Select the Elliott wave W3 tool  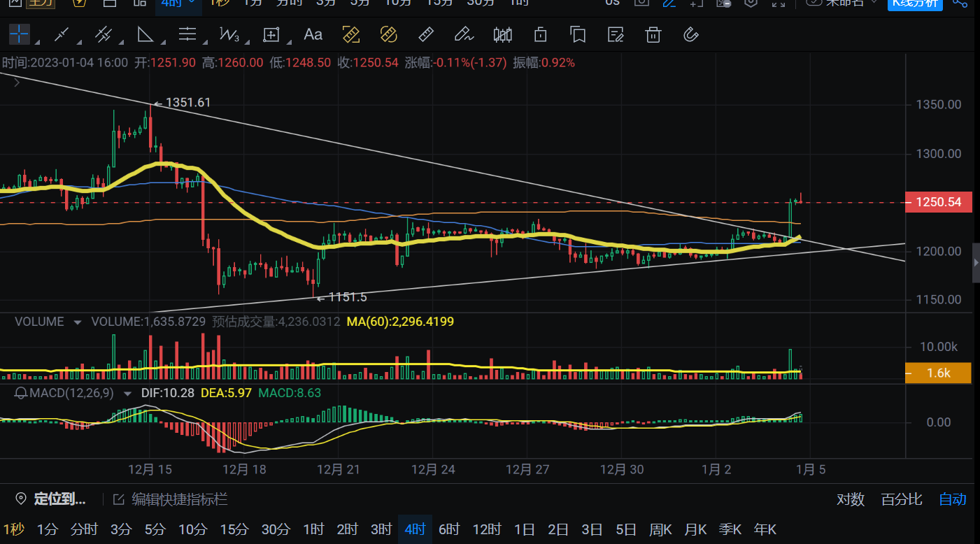229,34
